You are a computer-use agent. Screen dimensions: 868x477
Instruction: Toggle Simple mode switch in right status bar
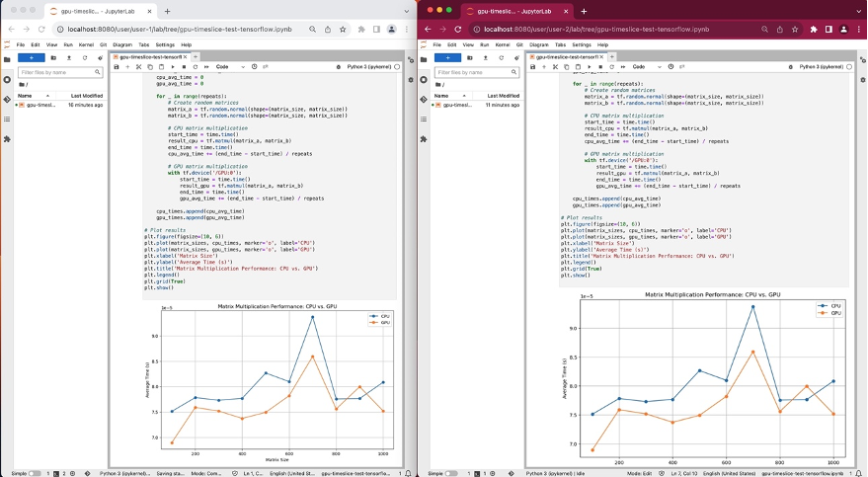451,473
